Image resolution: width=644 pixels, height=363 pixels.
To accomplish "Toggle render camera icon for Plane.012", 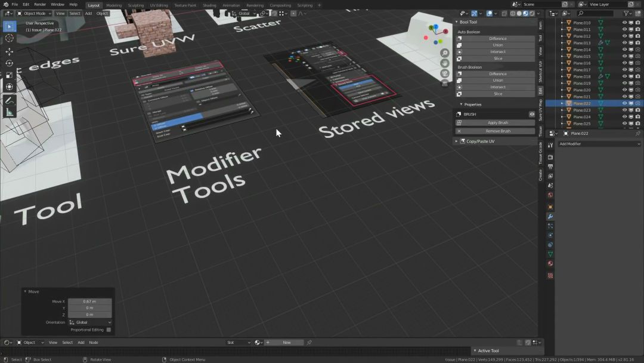I will point(638,36).
